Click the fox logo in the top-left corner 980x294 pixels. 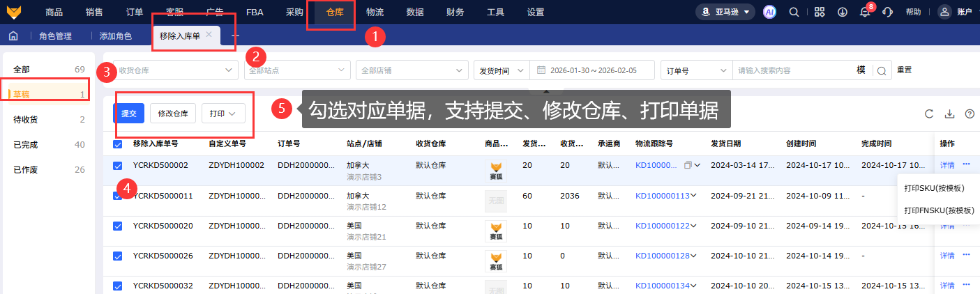(15, 12)
